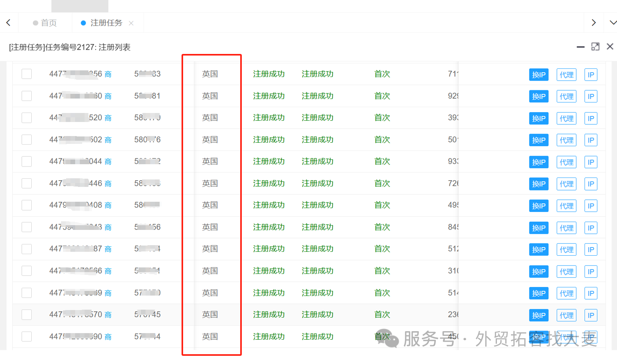Click 首次 in the row ending 408
This screenshot has height=364, width=617.
pos(382,205)
